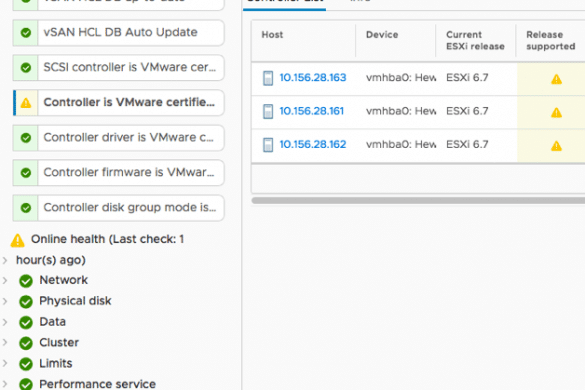585x390 pixels.
Task: Expand the Cluster health category
Action: click(5, 343)
